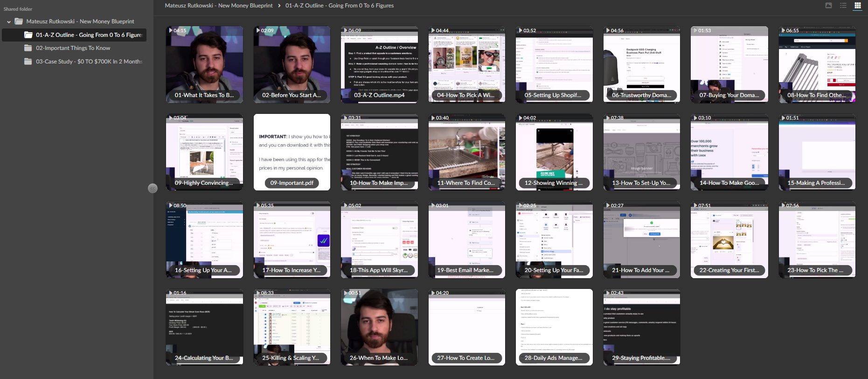This screenshot has width=868, height=379.
Task: Open the '20-Setting Up Your Fa...' video
Action: coord(554,239)
